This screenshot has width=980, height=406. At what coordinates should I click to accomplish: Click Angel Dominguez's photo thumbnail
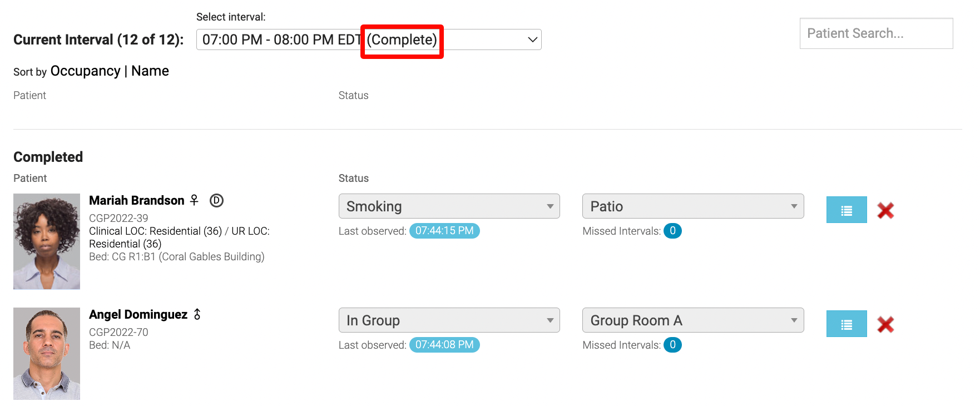(47, 354)
